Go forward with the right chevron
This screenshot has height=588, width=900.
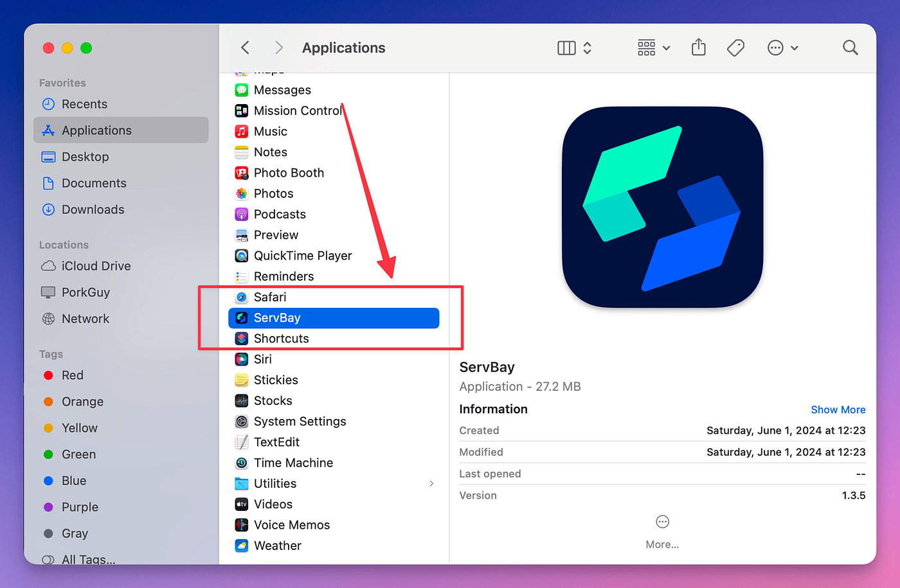[278, 48]
